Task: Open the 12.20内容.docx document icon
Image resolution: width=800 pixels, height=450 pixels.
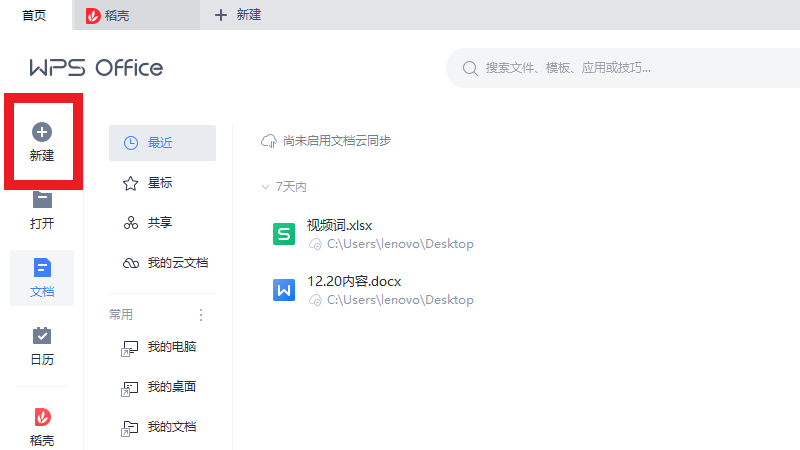Action: point(284,290)
